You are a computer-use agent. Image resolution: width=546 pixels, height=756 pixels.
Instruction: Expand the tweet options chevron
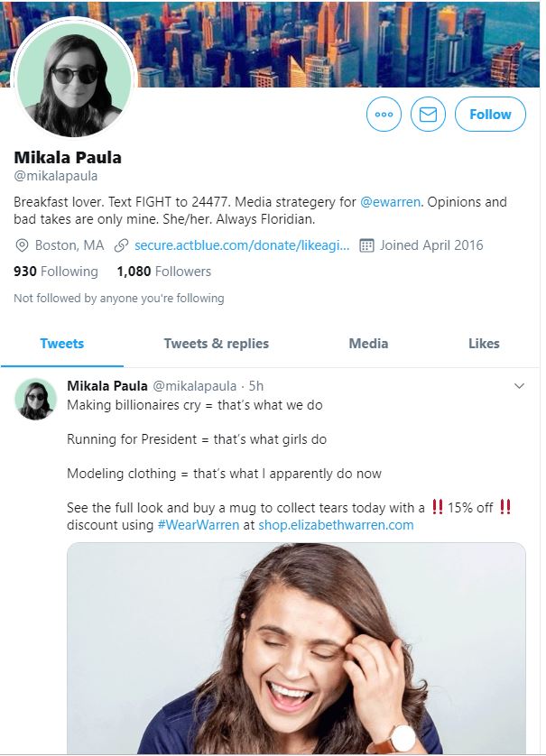click(x=519, y=386)
